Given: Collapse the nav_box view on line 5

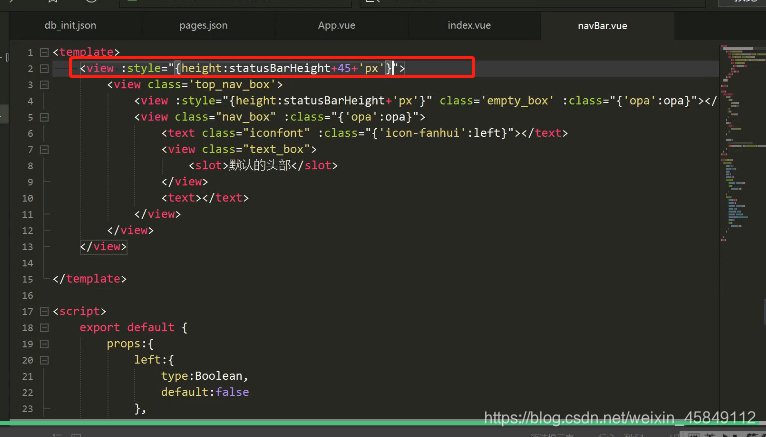Looking at the screenshot, I should pos(44,117).
